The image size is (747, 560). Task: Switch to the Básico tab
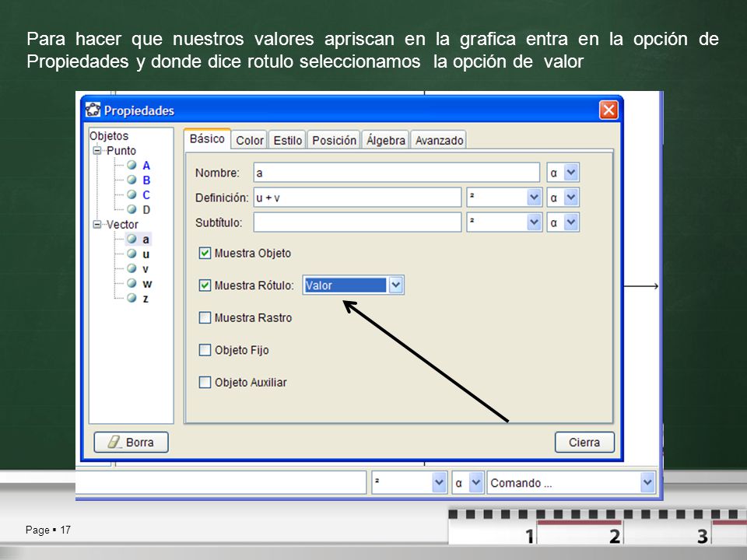point(207,138)
